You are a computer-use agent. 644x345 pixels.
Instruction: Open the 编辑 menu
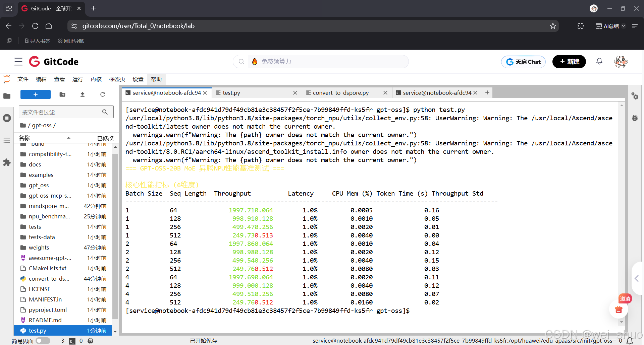41,79
